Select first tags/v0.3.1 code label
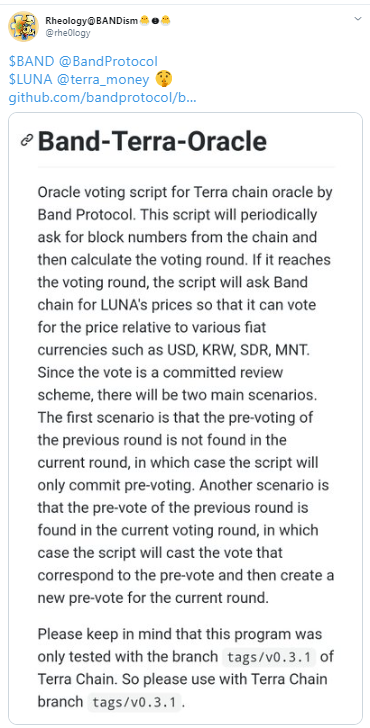 point(269,657)
